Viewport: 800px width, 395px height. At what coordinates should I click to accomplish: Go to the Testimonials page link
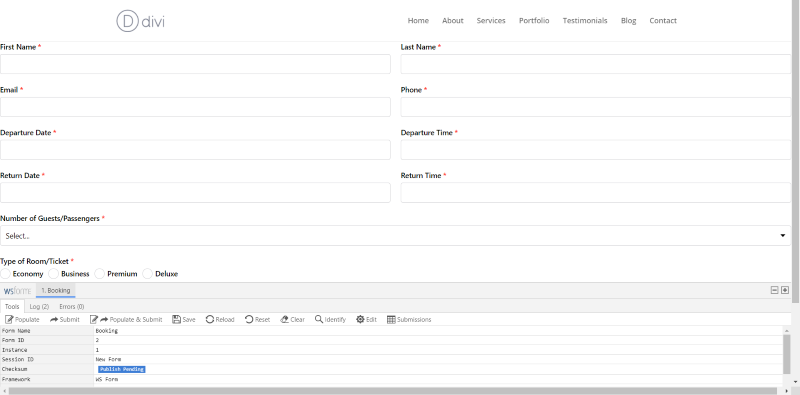585,20
